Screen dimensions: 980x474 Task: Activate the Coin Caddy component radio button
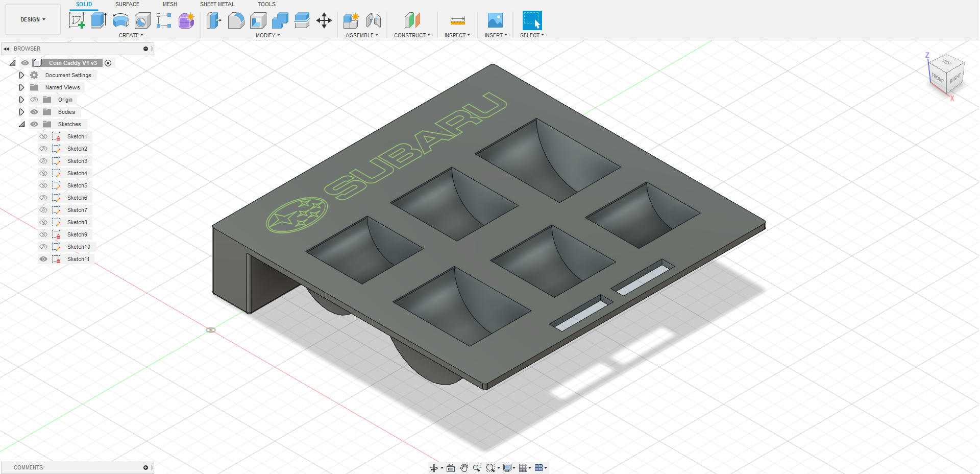[x=108, y=63]
